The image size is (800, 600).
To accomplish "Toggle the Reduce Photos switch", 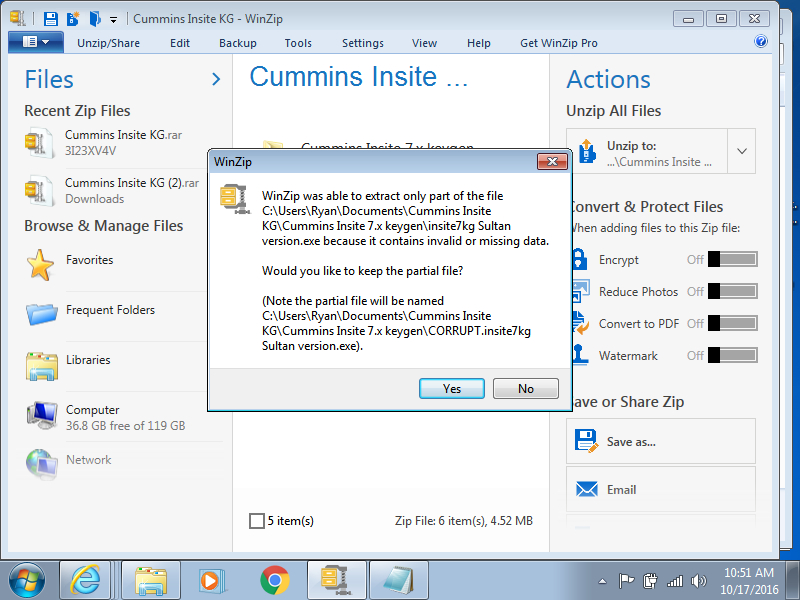I will (x=732, y=291).
